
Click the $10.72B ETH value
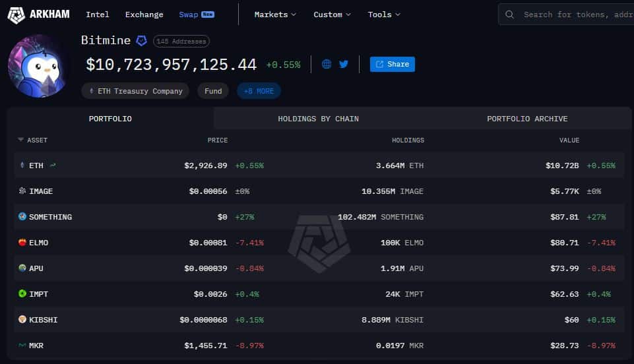[x=562, y=166]
